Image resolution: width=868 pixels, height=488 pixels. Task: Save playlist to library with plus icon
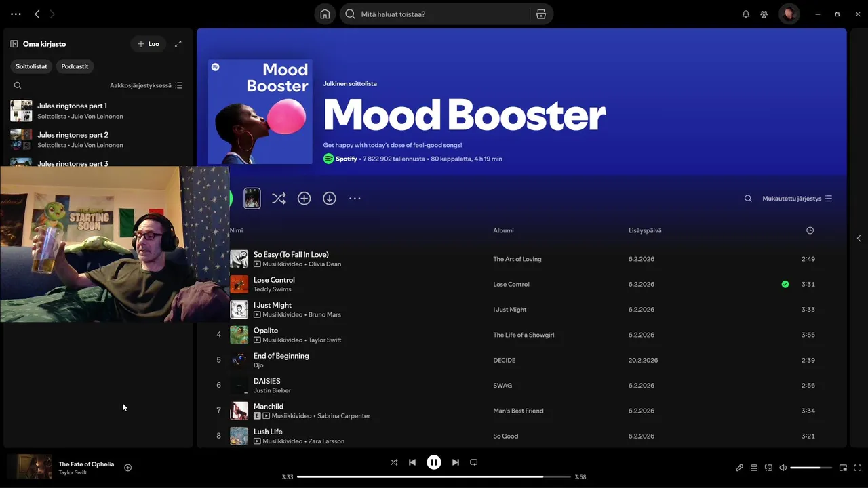[304, 199]
